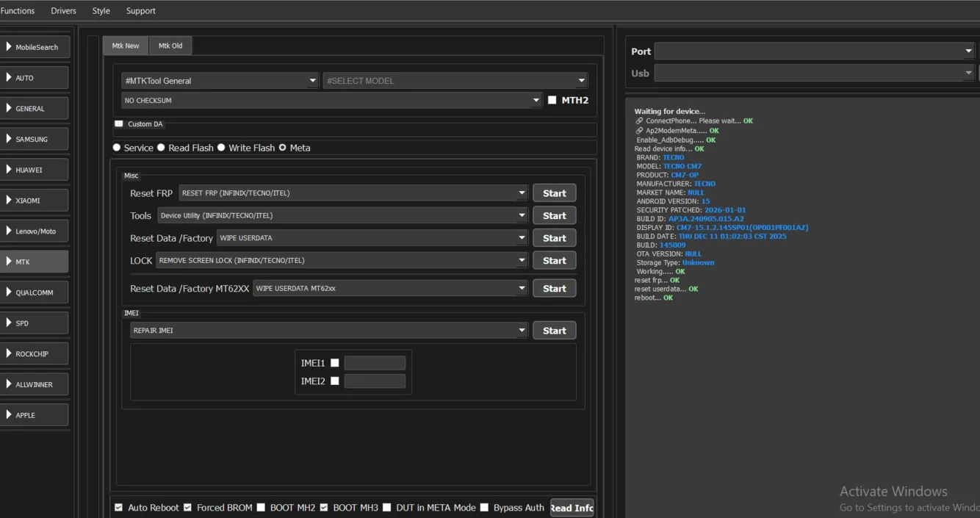Click the IMEI2 input field
The image size is (980, 518).
point(375,381)
